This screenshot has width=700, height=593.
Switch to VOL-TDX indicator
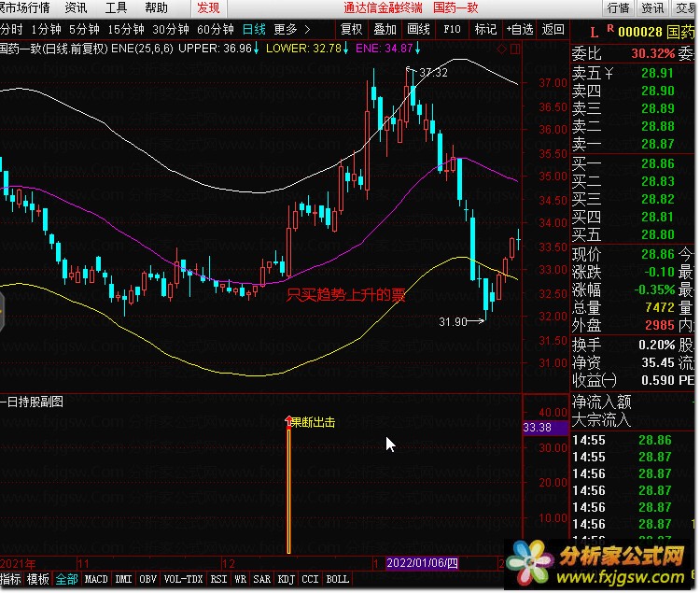tap(183, 579)
